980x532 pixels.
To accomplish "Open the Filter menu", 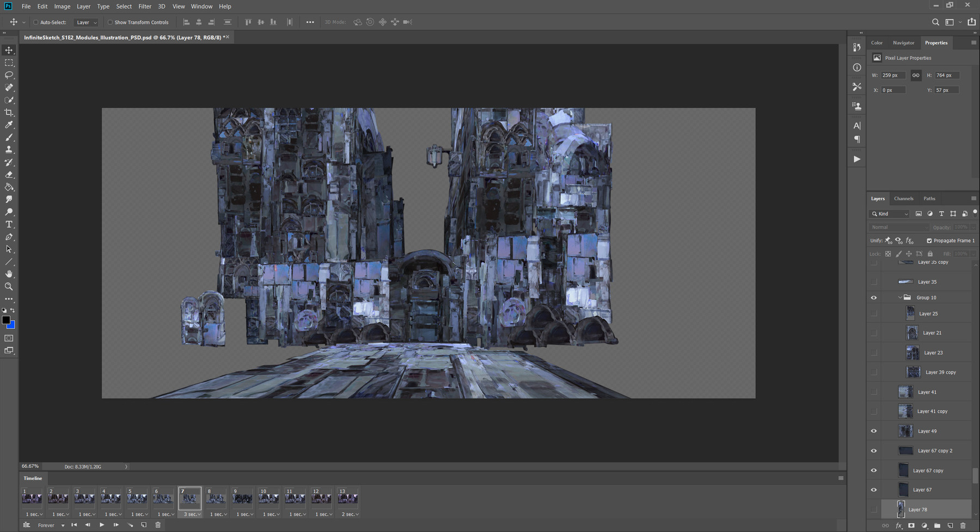I will point(145,7).
